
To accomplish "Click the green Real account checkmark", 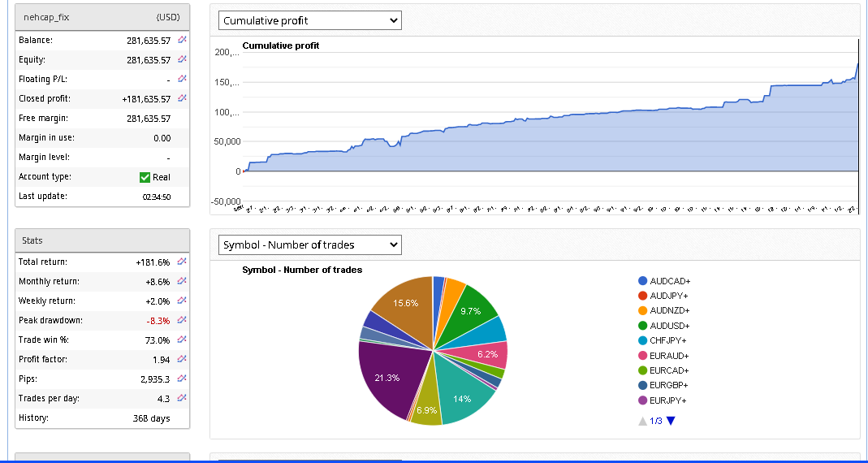I will point(145,177).
